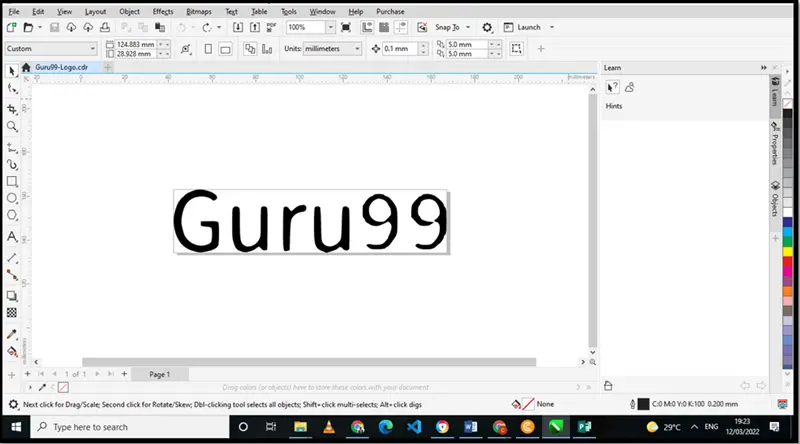Screen dimensions: 800x444
Task: Select the Transparency checkerboard tool
Action: click(12, 312)
